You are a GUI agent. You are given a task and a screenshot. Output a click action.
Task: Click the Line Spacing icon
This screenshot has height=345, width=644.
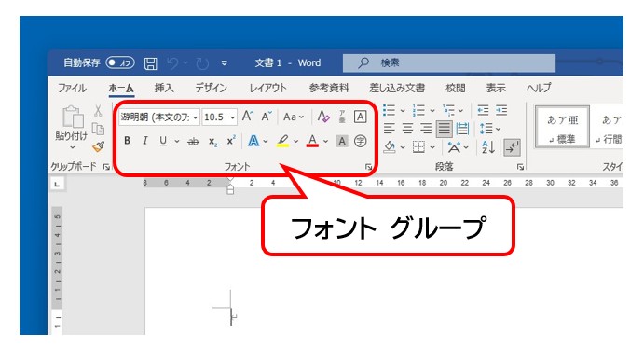[486, 129]
